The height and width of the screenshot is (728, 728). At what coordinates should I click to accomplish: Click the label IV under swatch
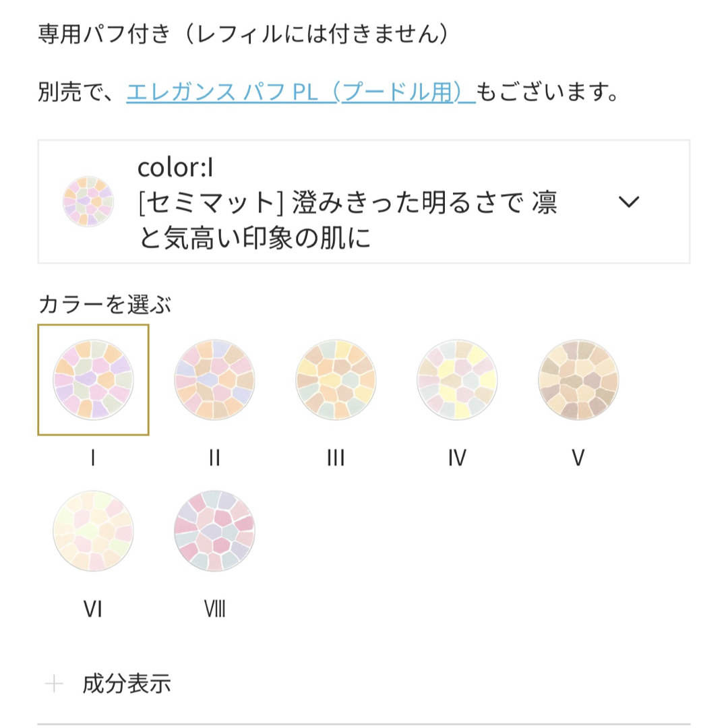pyautogui.click(x=457, y=458)
